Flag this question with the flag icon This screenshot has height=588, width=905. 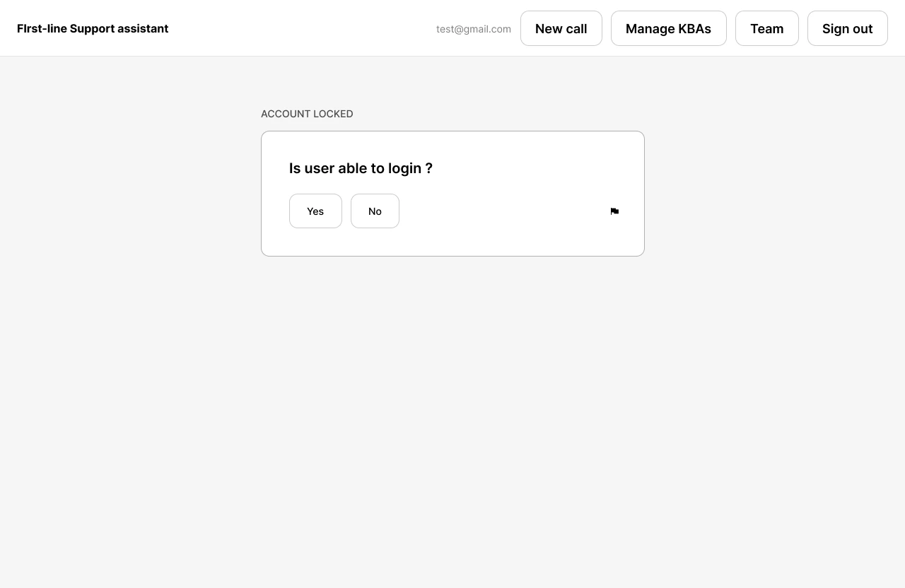pos(614,211)
